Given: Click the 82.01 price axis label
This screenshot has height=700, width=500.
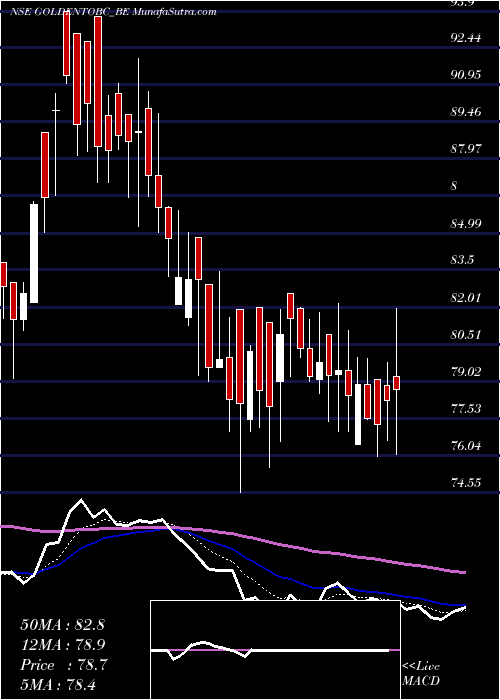Looking at the screenshot, I should point(466,297).
